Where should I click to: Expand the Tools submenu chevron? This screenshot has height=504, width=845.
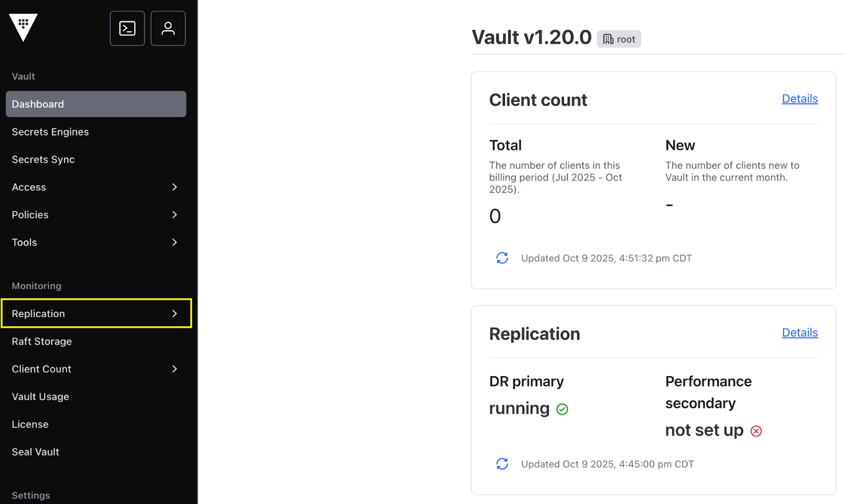pos(174,242)
